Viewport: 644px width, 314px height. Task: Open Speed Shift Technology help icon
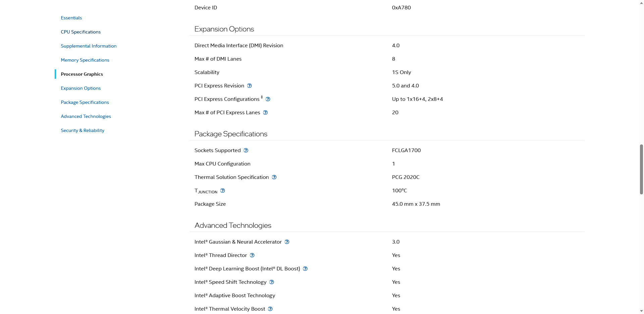click(272, 282)
